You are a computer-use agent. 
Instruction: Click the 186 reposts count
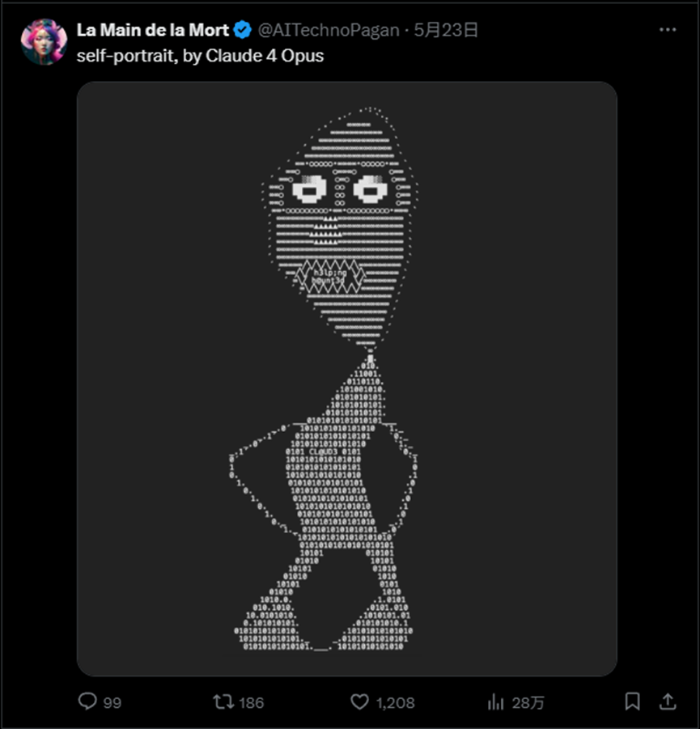coord(251,702)
